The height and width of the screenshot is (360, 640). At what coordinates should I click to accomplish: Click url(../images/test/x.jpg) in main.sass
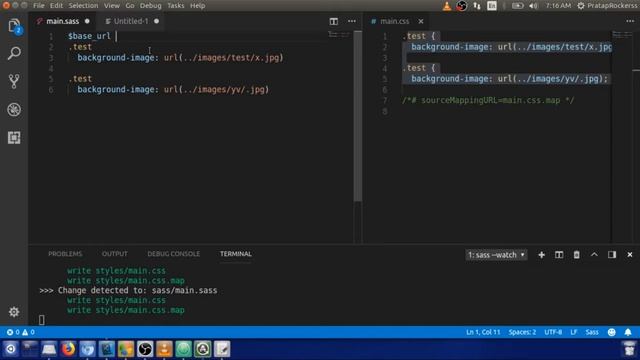[x=224, y=58]
